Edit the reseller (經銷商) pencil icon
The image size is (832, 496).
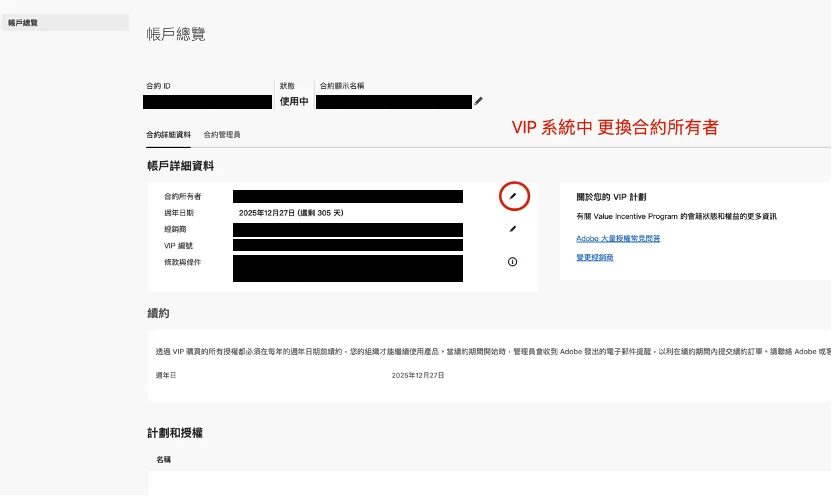(x=513, y=229)
